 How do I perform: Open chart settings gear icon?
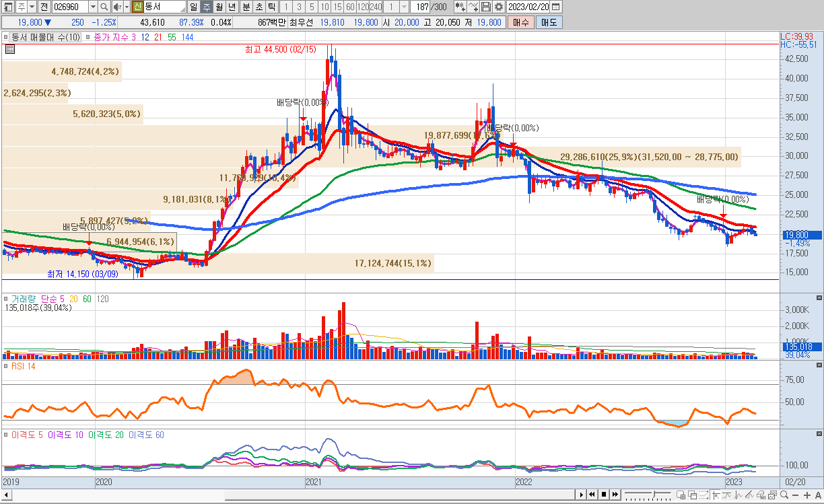click(498, 7)
